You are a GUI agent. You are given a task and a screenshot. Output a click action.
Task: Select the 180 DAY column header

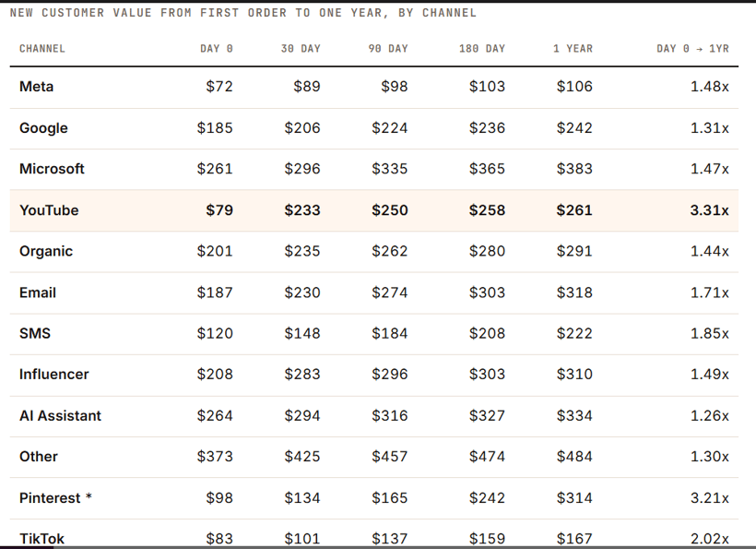(482, 49)
